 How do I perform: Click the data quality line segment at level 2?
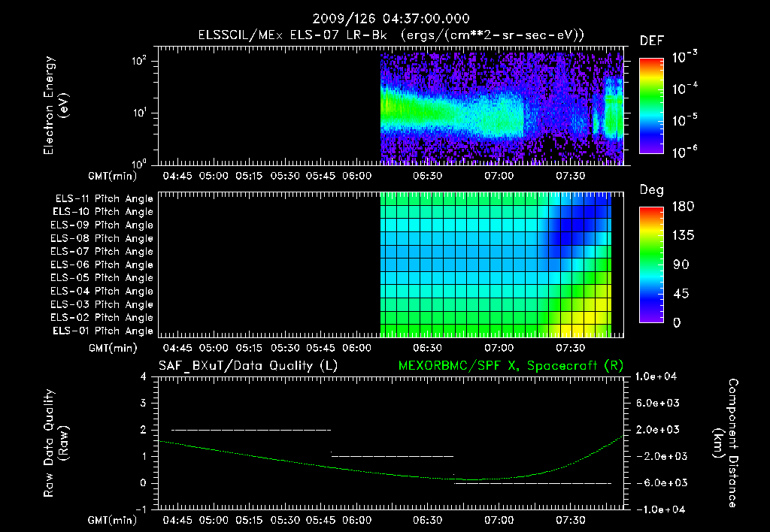click(x=251, y=430)
